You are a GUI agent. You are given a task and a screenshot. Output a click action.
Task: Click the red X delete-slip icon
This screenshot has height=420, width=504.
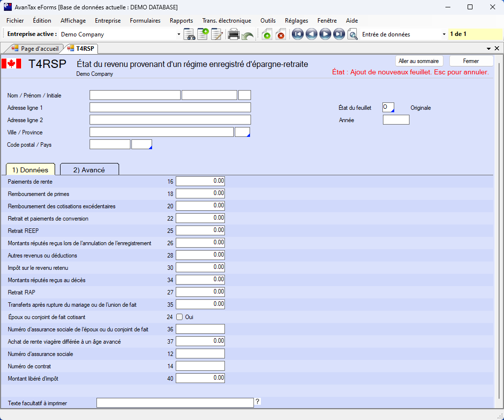coord(281,34)
